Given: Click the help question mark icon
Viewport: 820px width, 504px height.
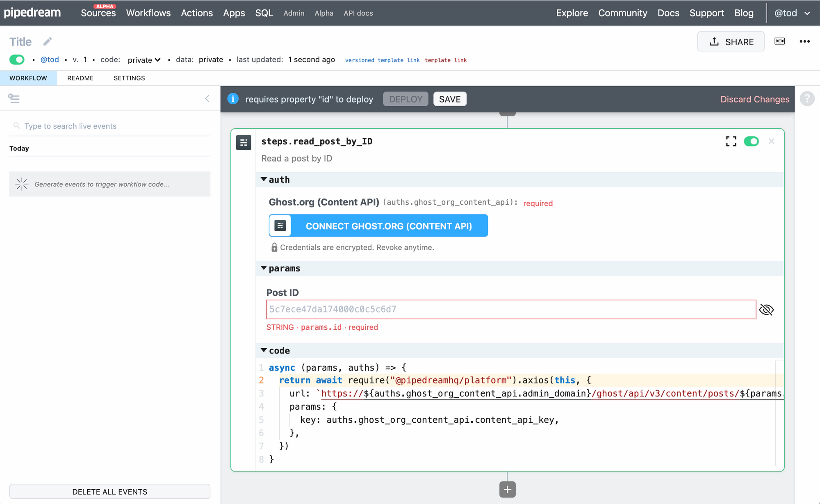Looking at the screenshot, I should coord(807,99).
